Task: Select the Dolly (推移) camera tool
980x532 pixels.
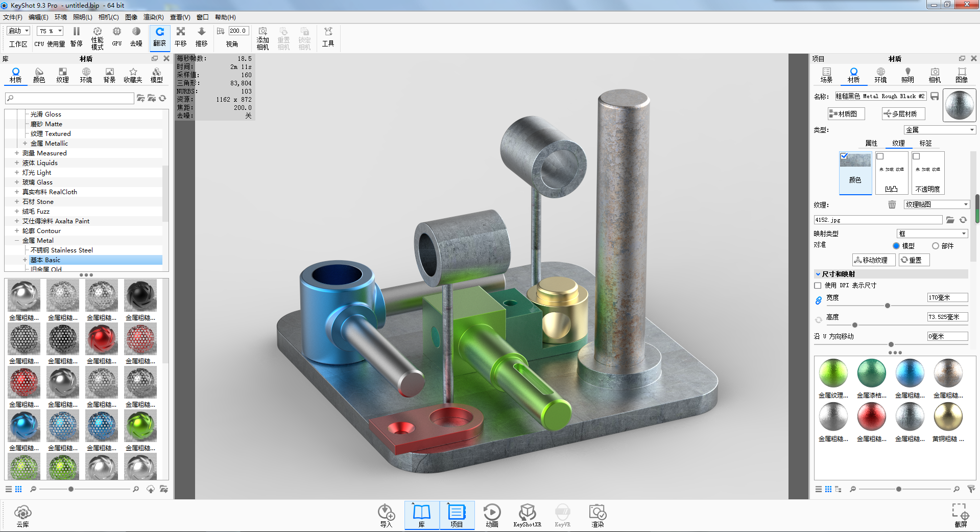Action: click(x=202, y=37)
